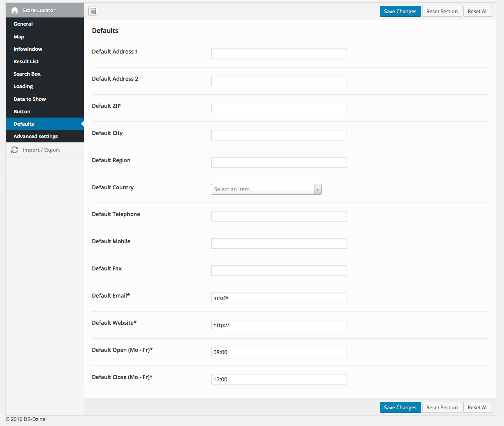Viewport: 504px width, 426px height.
Task: Open the Default Country dropdown arrow
Action: pyautogui.click(x=318, y=189)
